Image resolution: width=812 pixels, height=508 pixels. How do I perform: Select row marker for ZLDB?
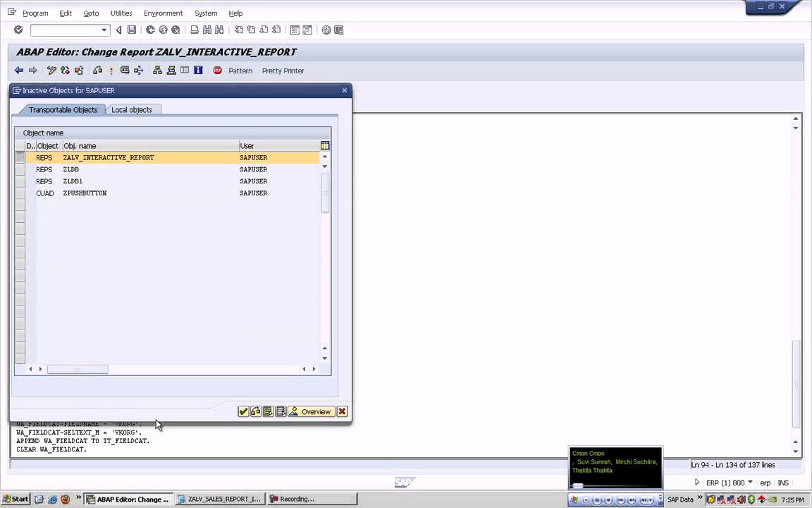pyautogui.click(x=20, y=169)
